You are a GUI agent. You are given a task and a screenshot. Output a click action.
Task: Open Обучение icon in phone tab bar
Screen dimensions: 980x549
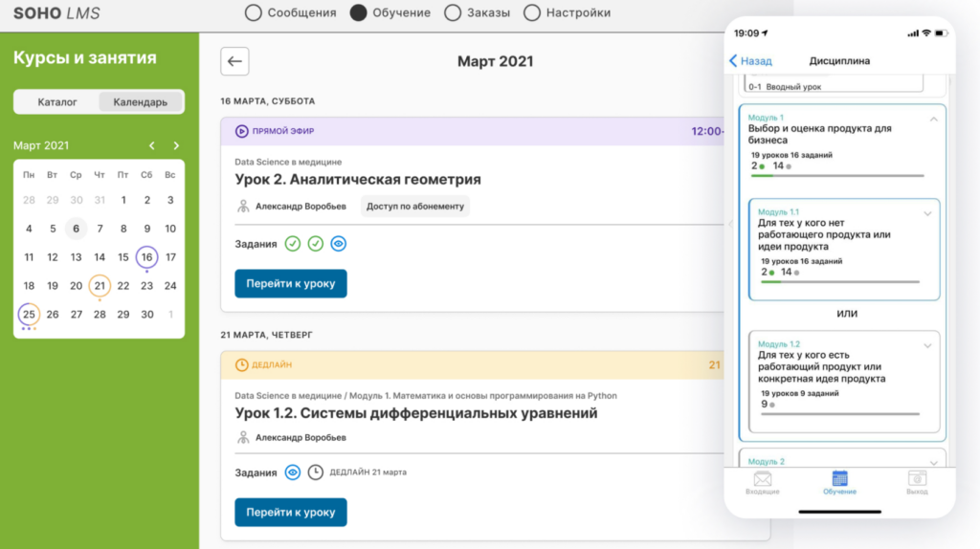(x=839, y=479)
